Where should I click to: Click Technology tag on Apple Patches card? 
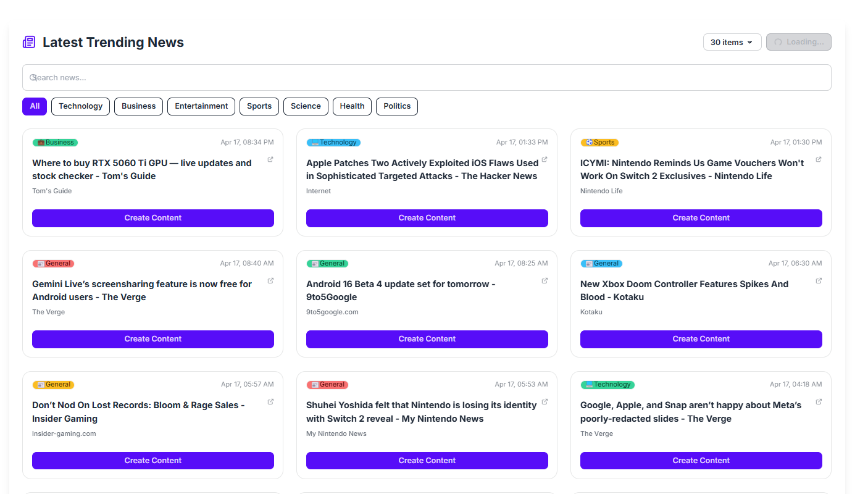coord(333,143)
